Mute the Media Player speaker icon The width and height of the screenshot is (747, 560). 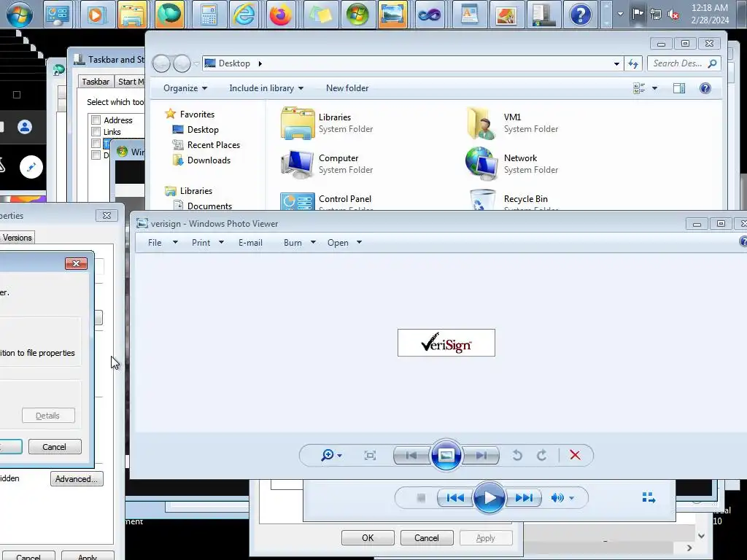click(557, 498)
